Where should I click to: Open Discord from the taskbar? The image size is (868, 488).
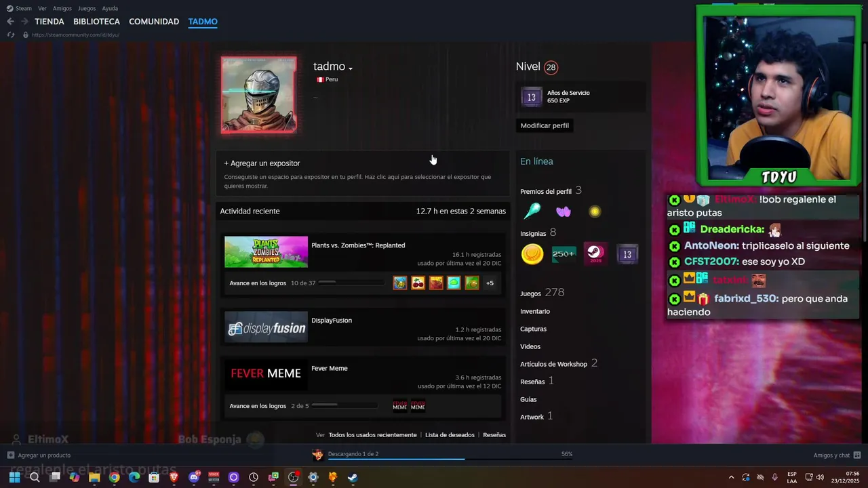pos(194,477)
